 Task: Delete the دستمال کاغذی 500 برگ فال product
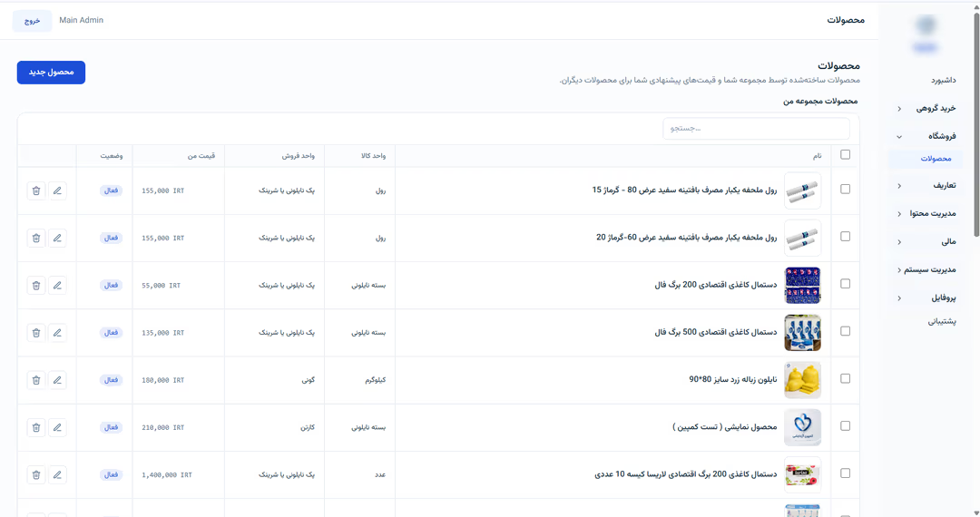tap(36, 333)
